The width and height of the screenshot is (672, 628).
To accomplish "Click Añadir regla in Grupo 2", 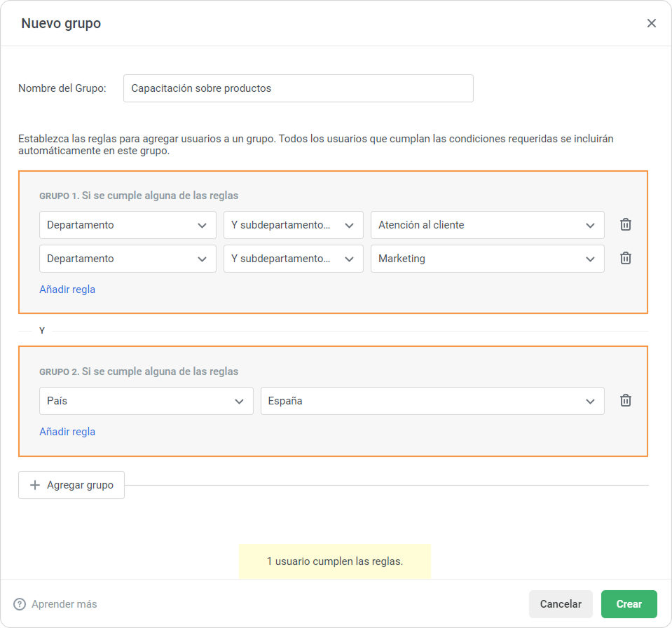I will (x=67, y=431).
